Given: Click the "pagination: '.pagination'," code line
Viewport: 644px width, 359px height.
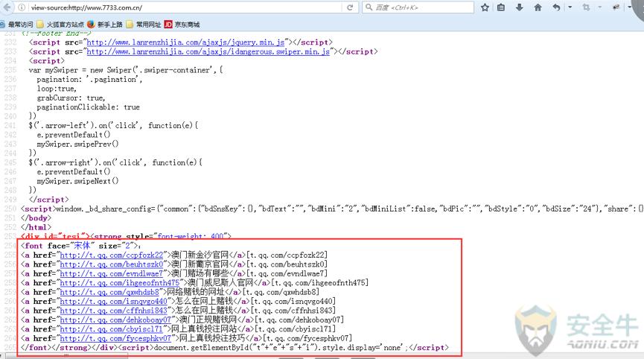Looking at the screenshot, I should tap(89, 79).
